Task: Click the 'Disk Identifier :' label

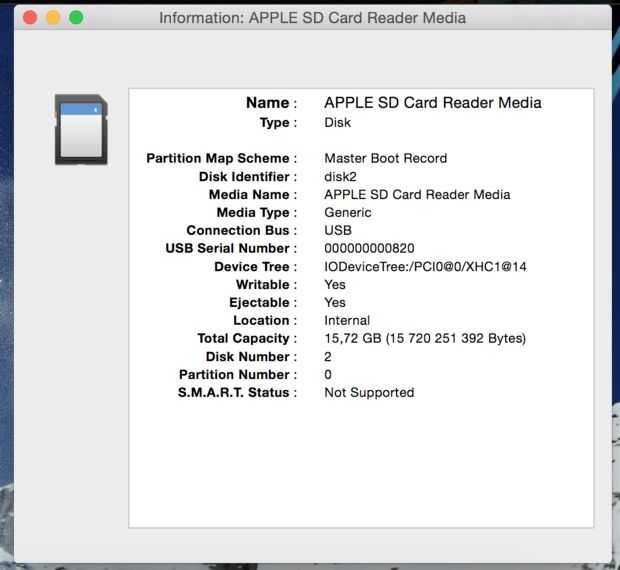Action: coord(248,177)
